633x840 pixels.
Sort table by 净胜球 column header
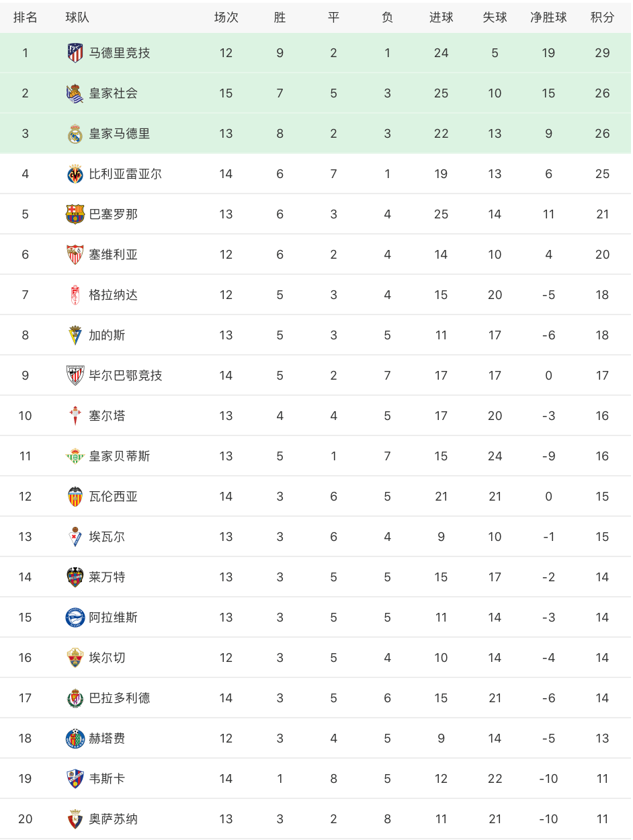[x=548, y=17]
